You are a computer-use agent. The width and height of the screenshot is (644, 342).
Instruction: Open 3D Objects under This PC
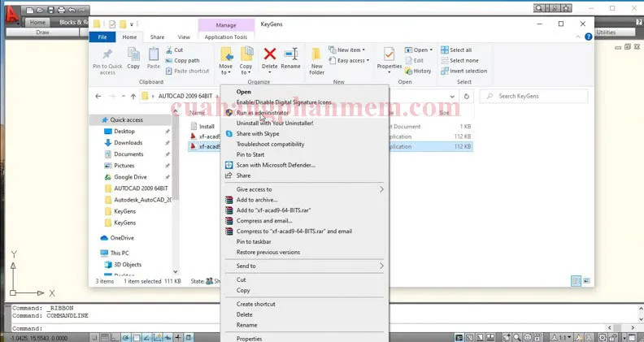click(128, 264)
